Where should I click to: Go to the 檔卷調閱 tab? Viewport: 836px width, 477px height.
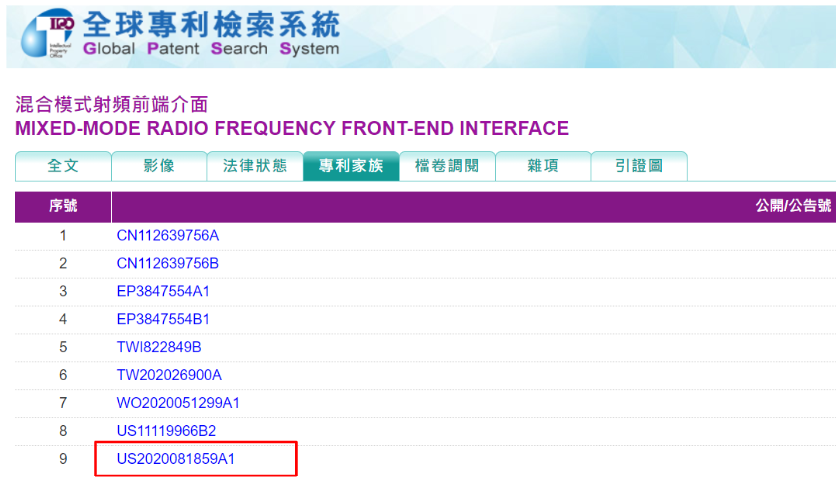coord(447,166)
